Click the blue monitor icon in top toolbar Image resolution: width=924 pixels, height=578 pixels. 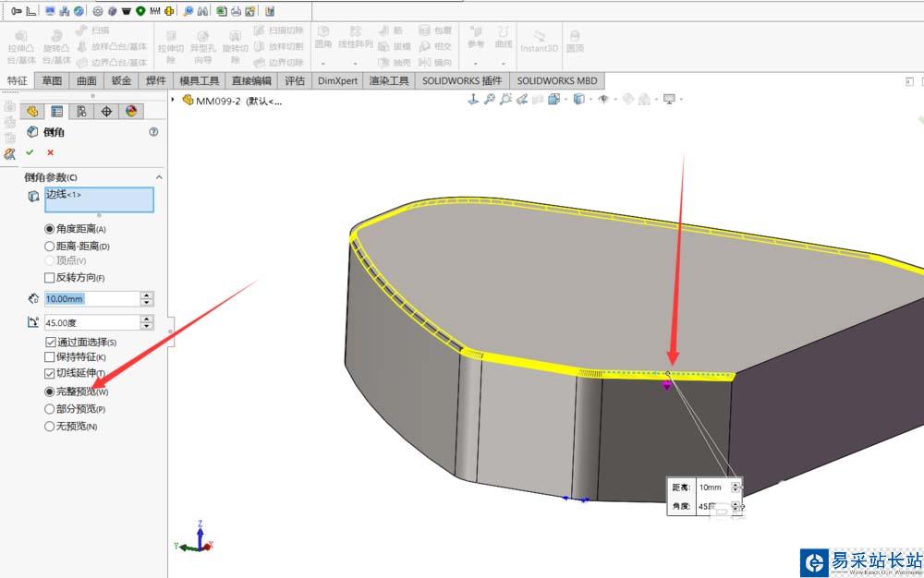pos(50,11)
